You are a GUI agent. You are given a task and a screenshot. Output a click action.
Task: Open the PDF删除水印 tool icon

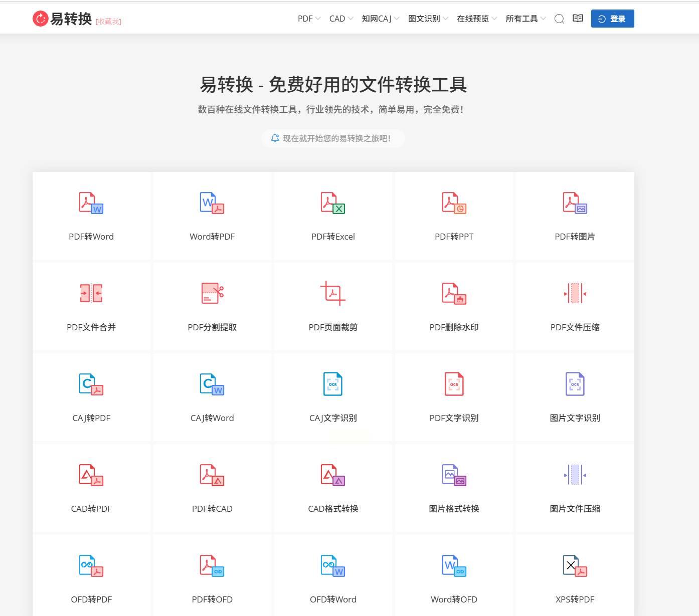click(x=454, y=293)
